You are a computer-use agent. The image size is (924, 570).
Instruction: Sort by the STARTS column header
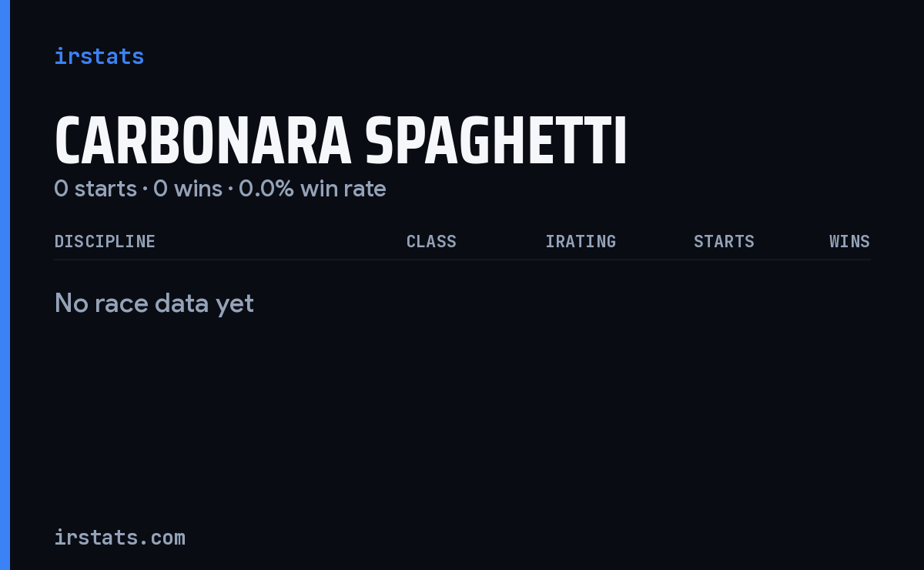pyautogui.click(x=724, y=242)
